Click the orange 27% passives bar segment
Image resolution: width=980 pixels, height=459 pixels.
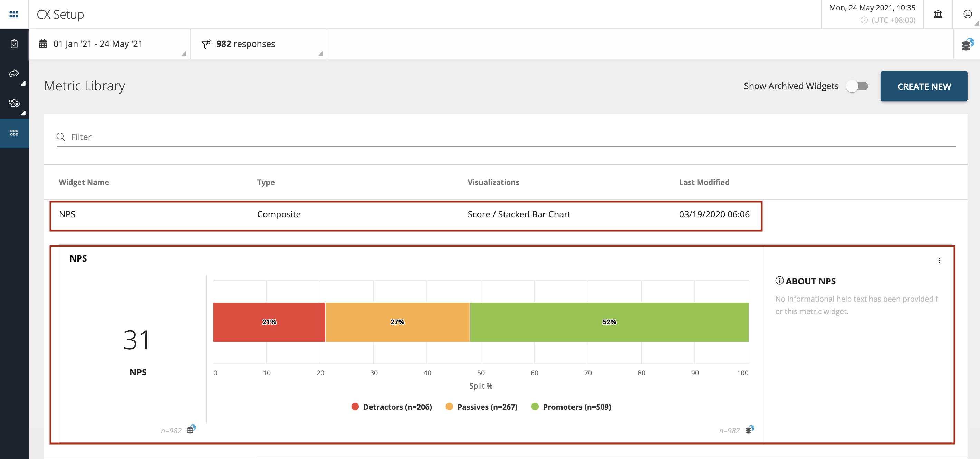tap(397, 322)
